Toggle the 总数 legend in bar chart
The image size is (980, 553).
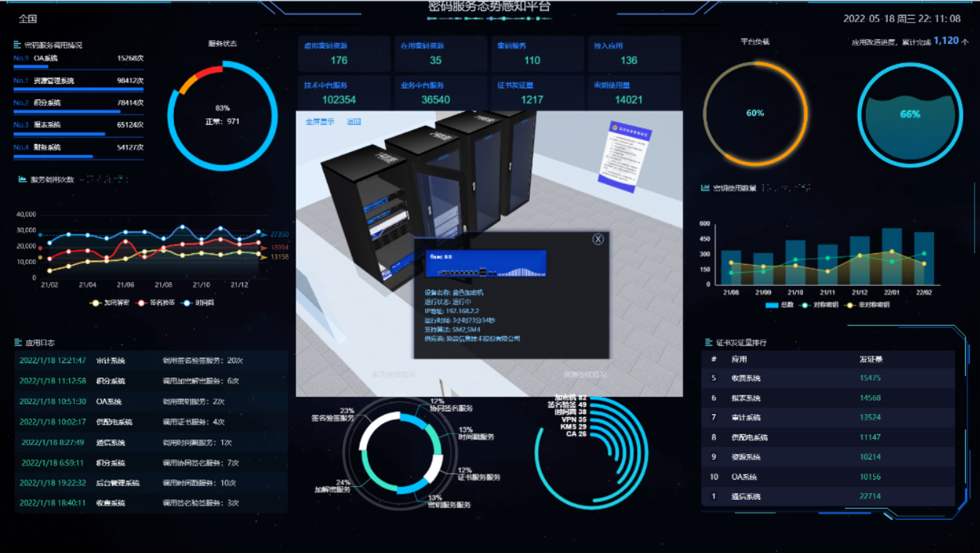pos(779,305)
